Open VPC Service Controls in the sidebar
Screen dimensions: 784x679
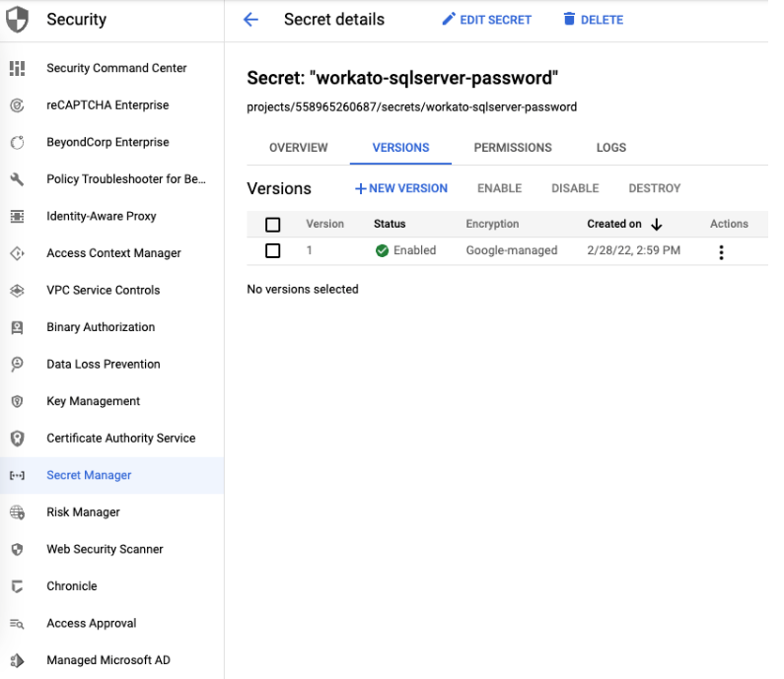coord(103,291)
